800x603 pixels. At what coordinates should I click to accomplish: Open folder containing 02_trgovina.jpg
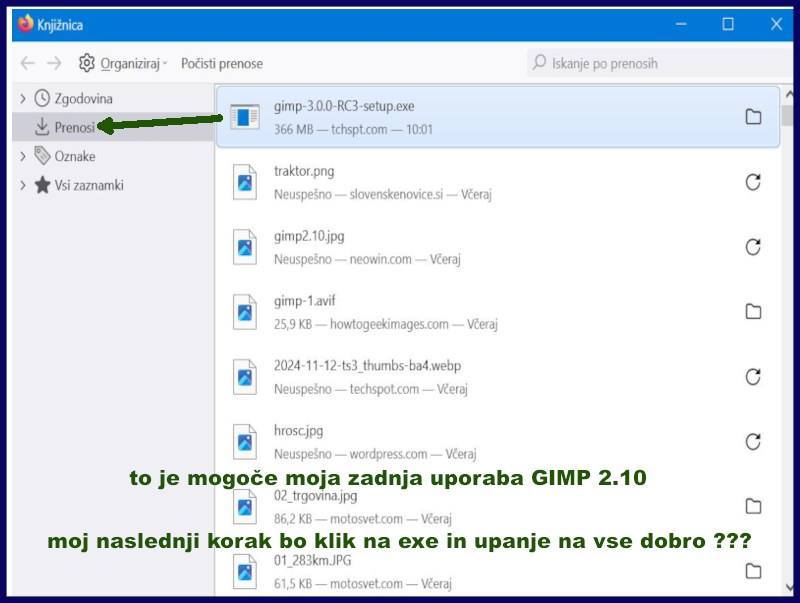coord(753,506)
